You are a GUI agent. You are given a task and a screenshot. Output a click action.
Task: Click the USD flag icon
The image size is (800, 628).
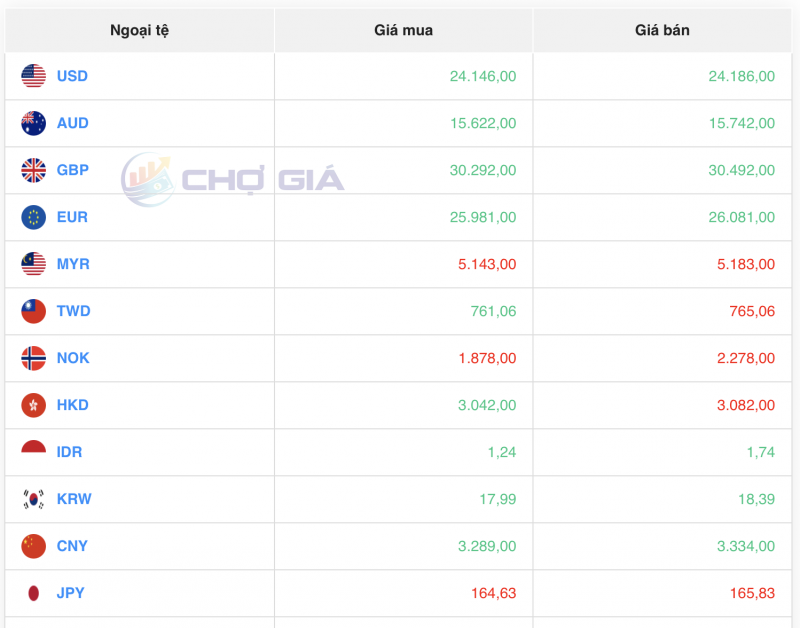[31, 76]
